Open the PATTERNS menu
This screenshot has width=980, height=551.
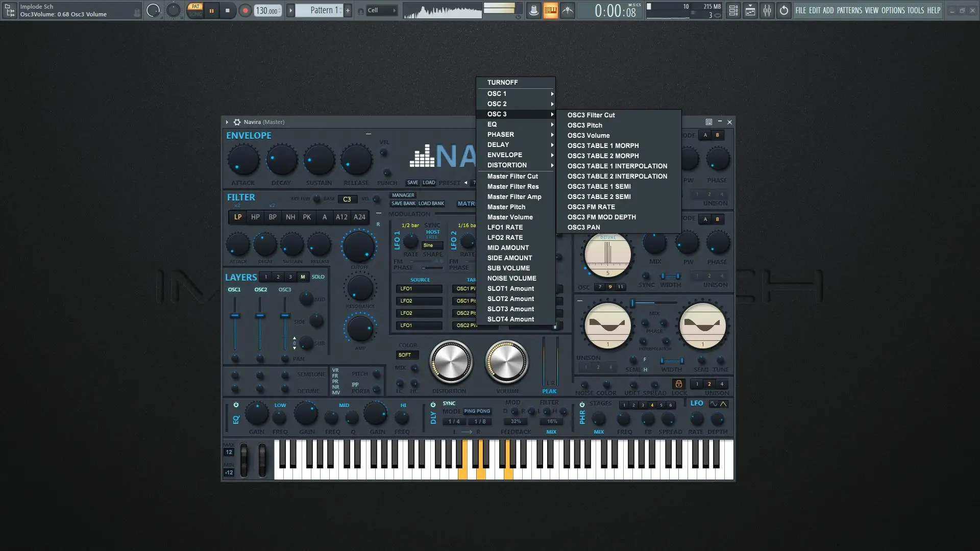click(849, 10)
